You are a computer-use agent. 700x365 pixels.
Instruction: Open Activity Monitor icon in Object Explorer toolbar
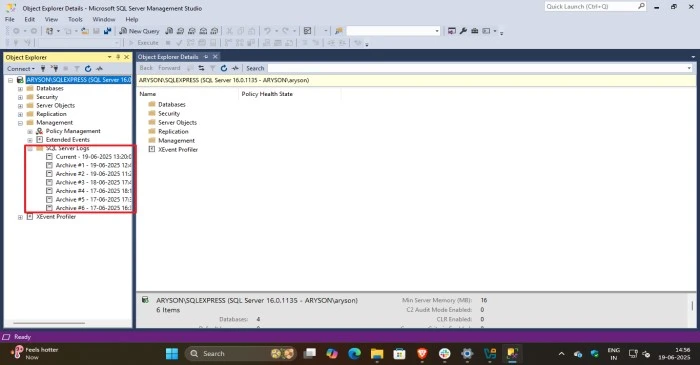coord(99,68)
